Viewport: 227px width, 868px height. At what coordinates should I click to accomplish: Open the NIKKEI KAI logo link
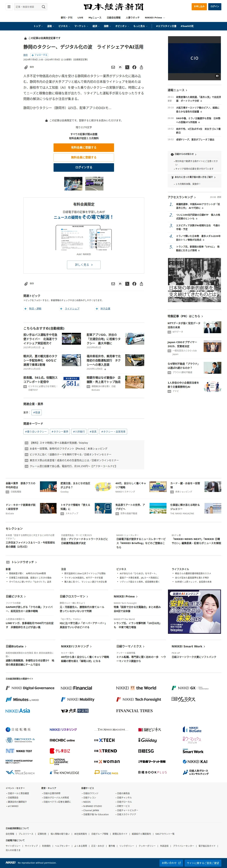tap(195, 762)
